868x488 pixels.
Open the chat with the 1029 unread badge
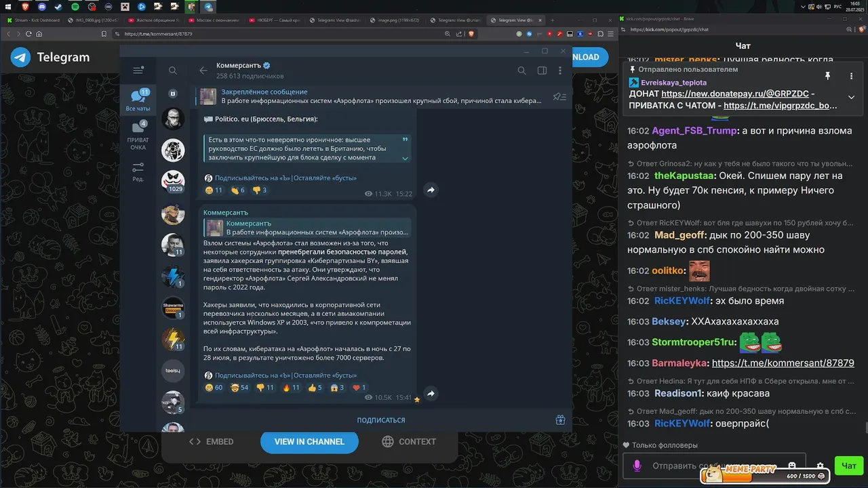[173, 182]
